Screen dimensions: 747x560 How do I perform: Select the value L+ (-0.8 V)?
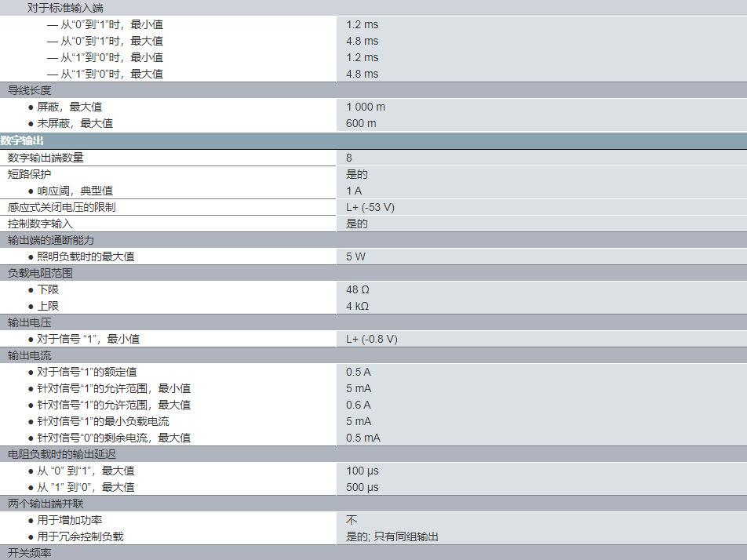[371, 339]
